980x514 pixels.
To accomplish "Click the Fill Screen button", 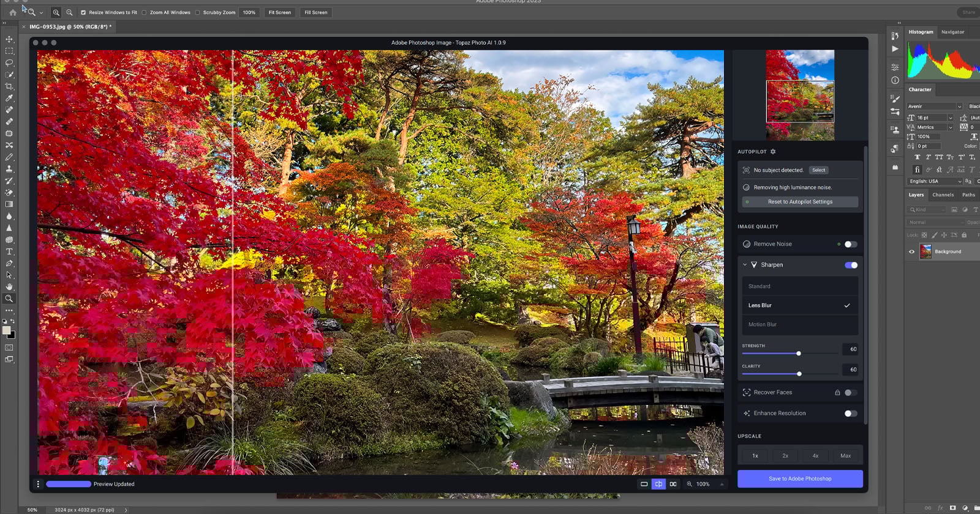I will 316,12.
